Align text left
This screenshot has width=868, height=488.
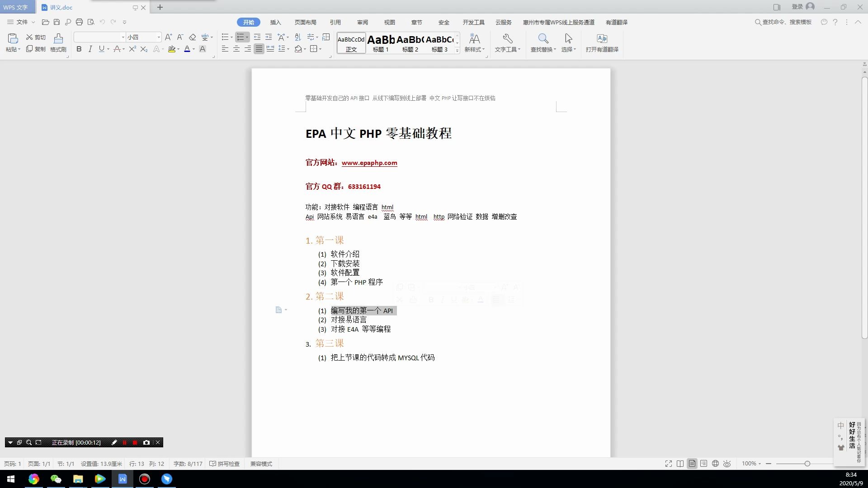pyautogui.click(x=225, y=49)
